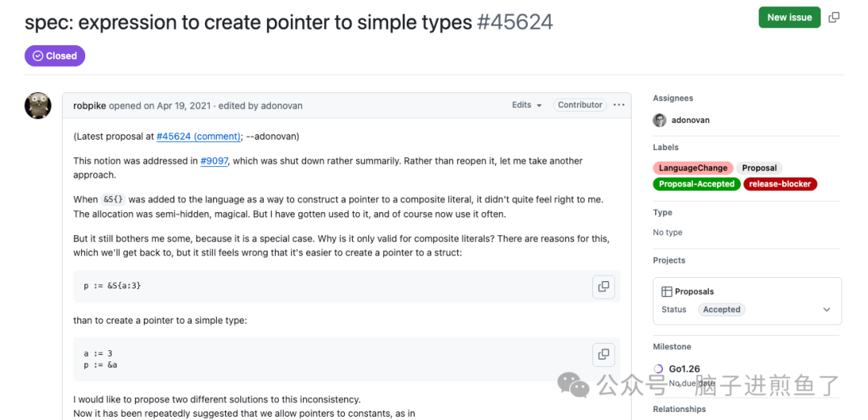The image size is (868, 420).
Task: Select the Proposal-Accepted green label
Action: point(696,184)
